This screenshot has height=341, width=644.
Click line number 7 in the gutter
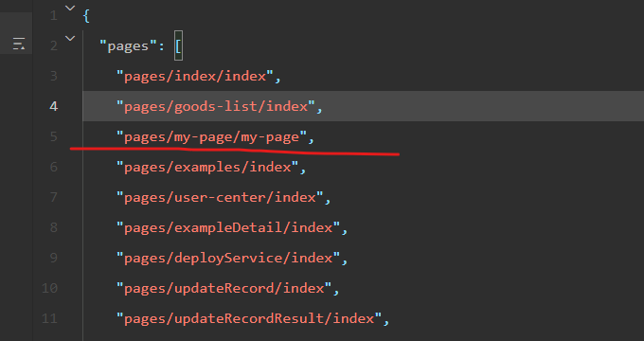click(x=53, y=198)
